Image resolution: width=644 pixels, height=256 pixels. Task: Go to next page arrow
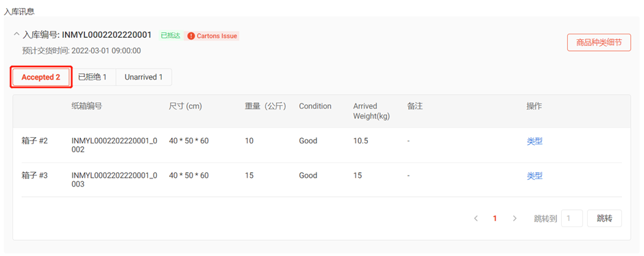515,218
